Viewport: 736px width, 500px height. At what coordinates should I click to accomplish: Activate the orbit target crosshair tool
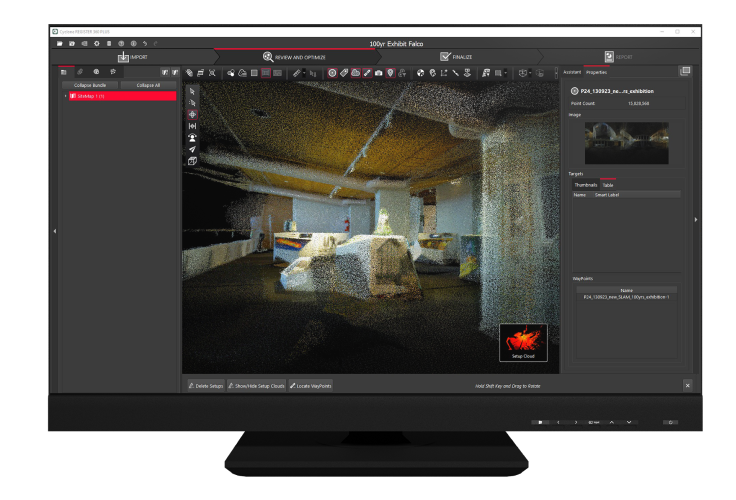click(192, 114)
